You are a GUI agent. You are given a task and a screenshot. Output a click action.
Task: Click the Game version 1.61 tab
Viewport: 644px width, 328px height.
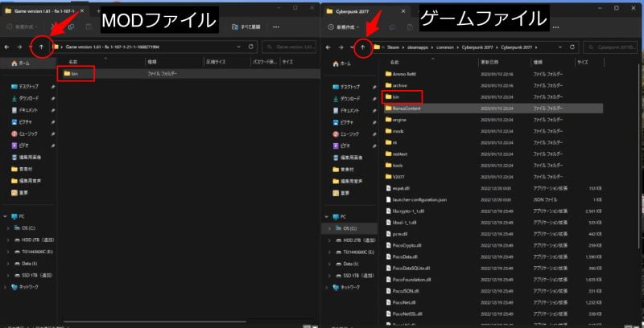click(39, 11)
